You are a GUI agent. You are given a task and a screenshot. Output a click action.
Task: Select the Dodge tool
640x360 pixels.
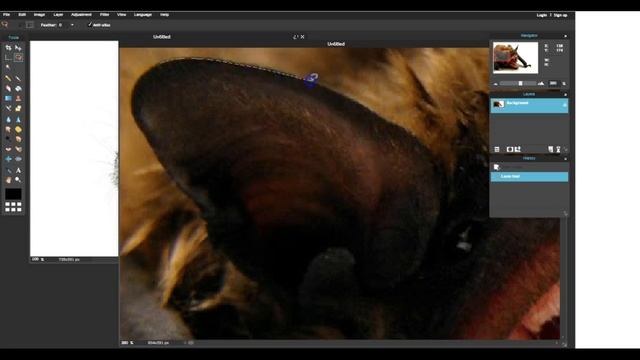(8, 139)
